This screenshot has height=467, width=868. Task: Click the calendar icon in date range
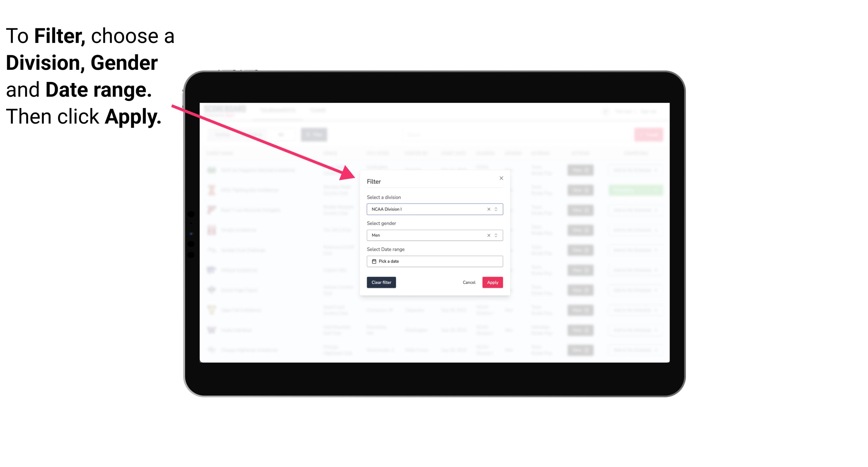(373, 261)
